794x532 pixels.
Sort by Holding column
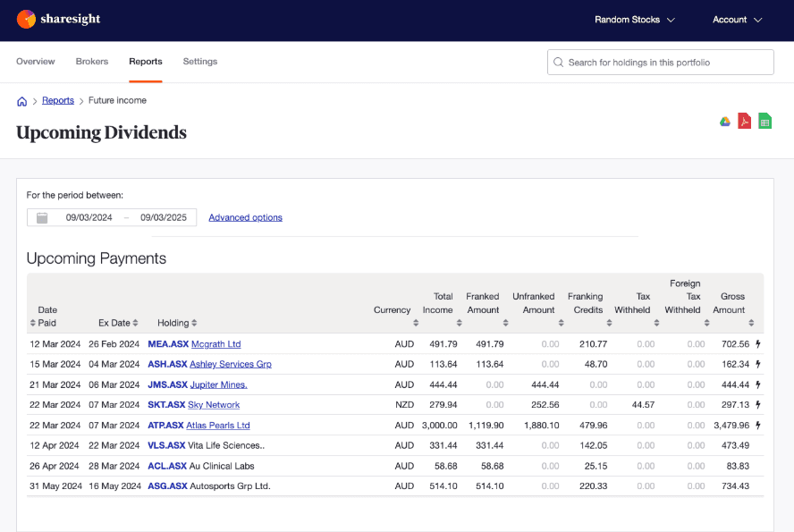pyautogui.click(x=194, y=323)
